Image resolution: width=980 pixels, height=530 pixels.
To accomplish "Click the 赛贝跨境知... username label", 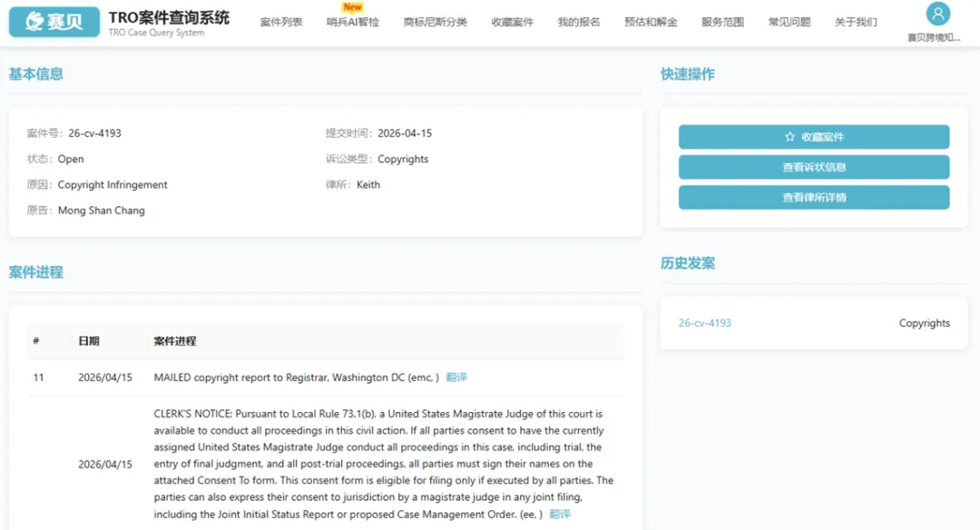I will (934, 37).
